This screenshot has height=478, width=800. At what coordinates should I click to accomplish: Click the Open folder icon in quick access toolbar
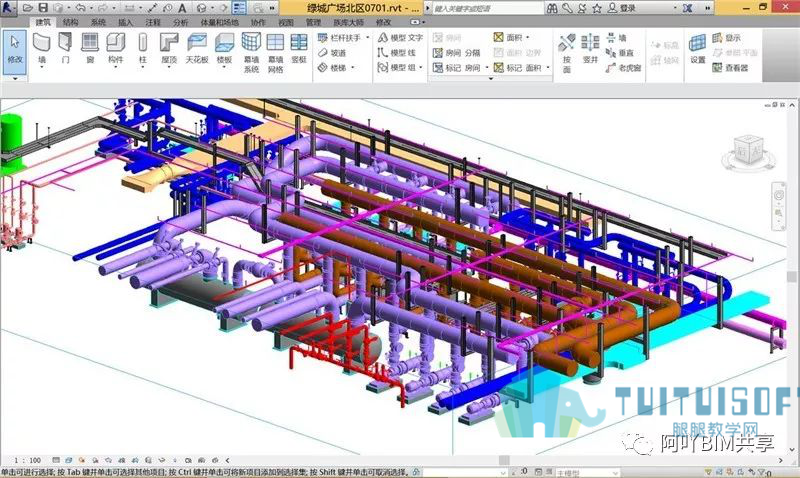(28, 8)
